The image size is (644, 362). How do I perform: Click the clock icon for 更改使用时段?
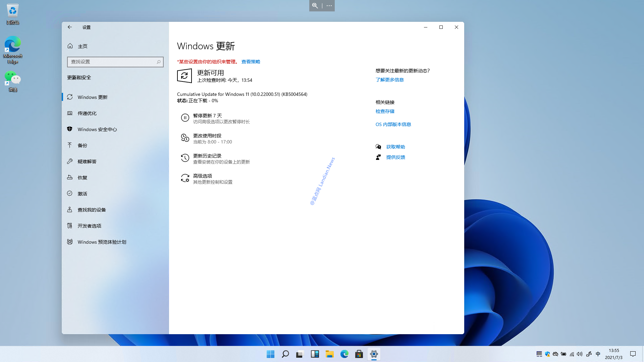pyautogui.click(x=185, y=138)
